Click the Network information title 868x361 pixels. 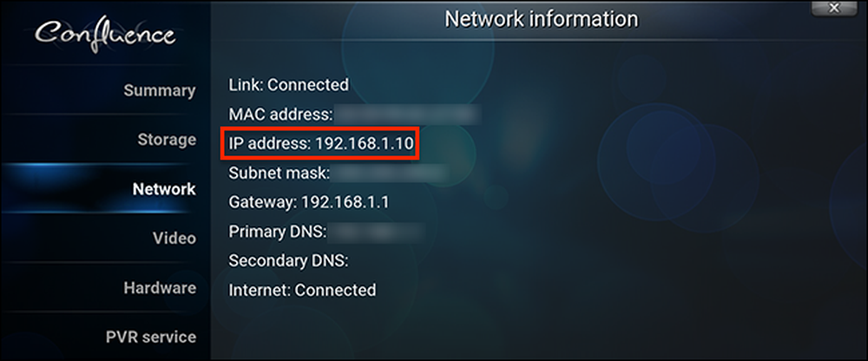[542, 19]
